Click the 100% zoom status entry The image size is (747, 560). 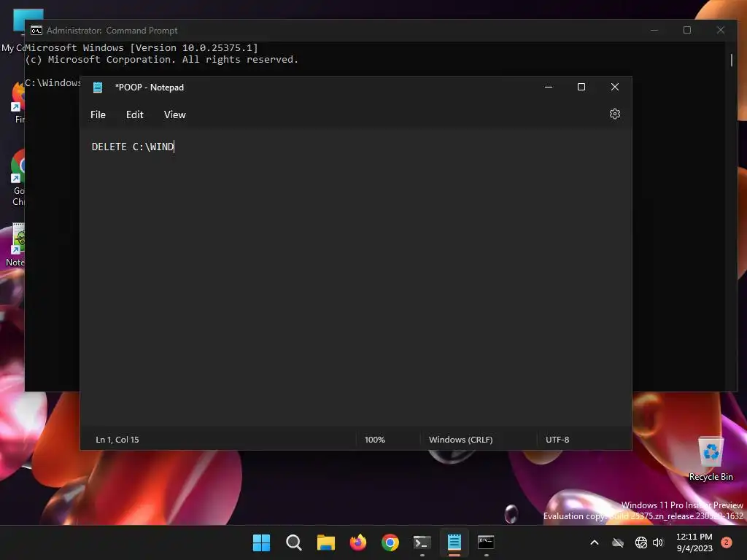[x=374, y=440]
